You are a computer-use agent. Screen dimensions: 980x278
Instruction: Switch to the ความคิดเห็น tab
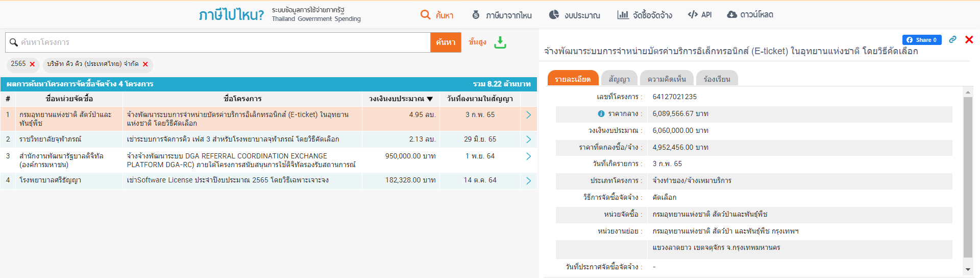coord(666,79)
